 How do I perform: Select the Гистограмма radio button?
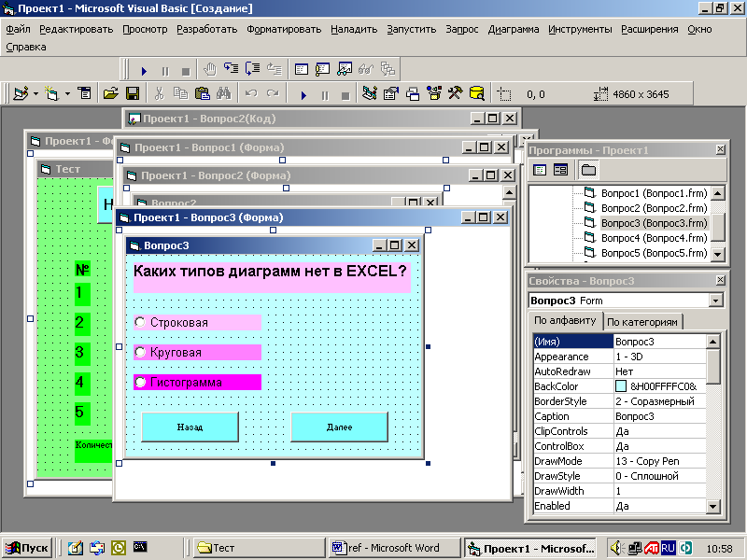coord(141,382)
